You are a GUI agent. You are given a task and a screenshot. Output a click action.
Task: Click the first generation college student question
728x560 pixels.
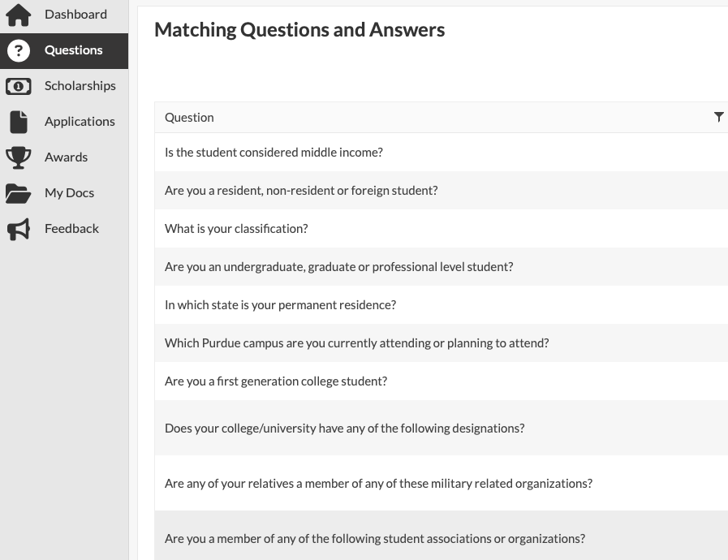click(276, 381)
